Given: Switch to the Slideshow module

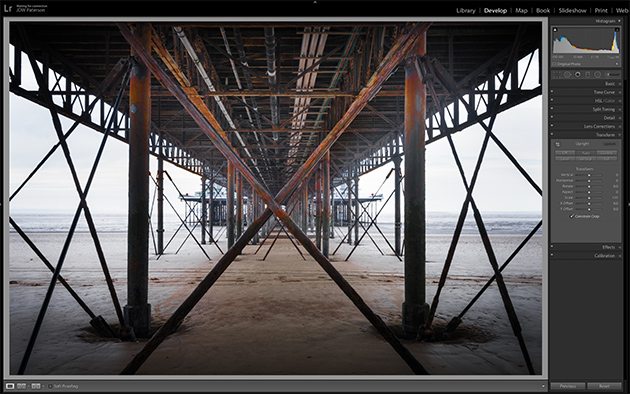Looking at the screenshot, I should pyautogui.click(x=573, y=11).
